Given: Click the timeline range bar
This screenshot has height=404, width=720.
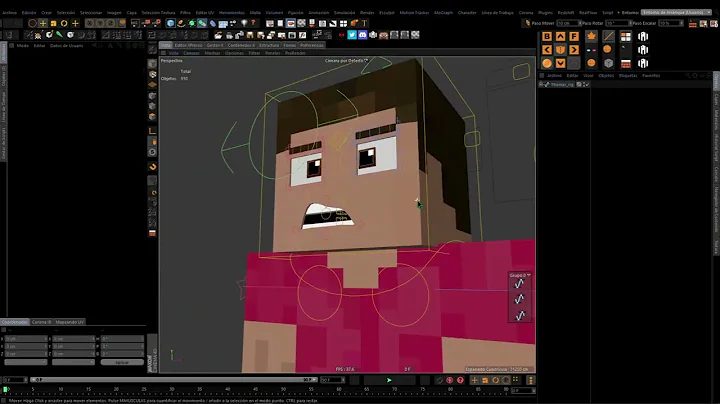Looking at the screenshot, I should point(174,380).
